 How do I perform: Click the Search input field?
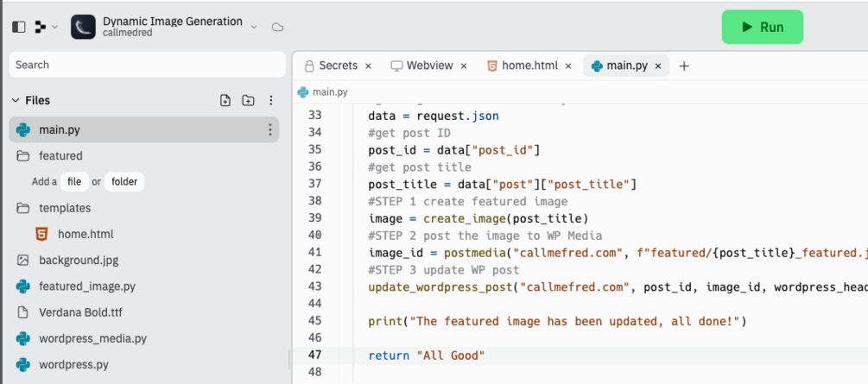(x=147, y=65)
